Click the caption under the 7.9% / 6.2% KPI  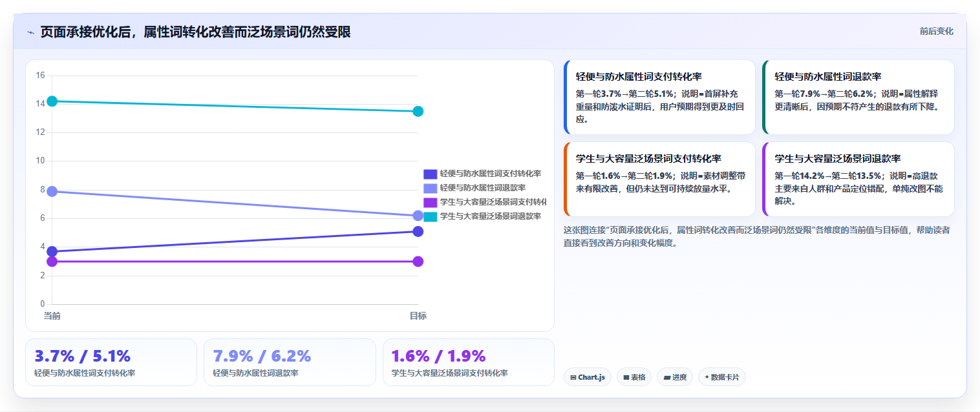coord(255,373)
